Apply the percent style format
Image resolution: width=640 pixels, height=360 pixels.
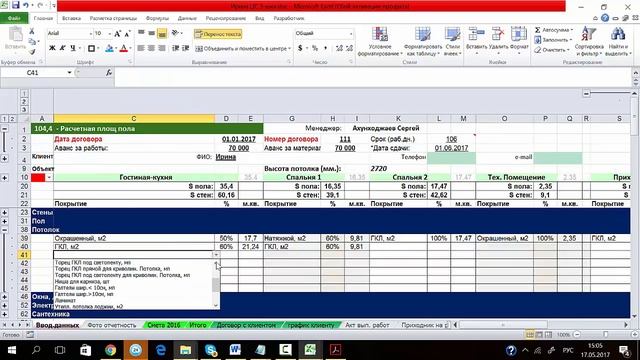click(x=315, y=48)
